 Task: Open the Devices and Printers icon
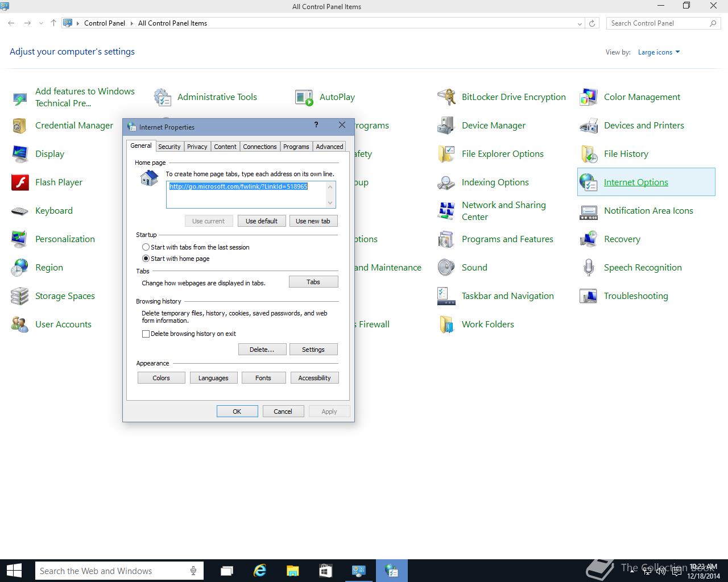click(589, 126)
